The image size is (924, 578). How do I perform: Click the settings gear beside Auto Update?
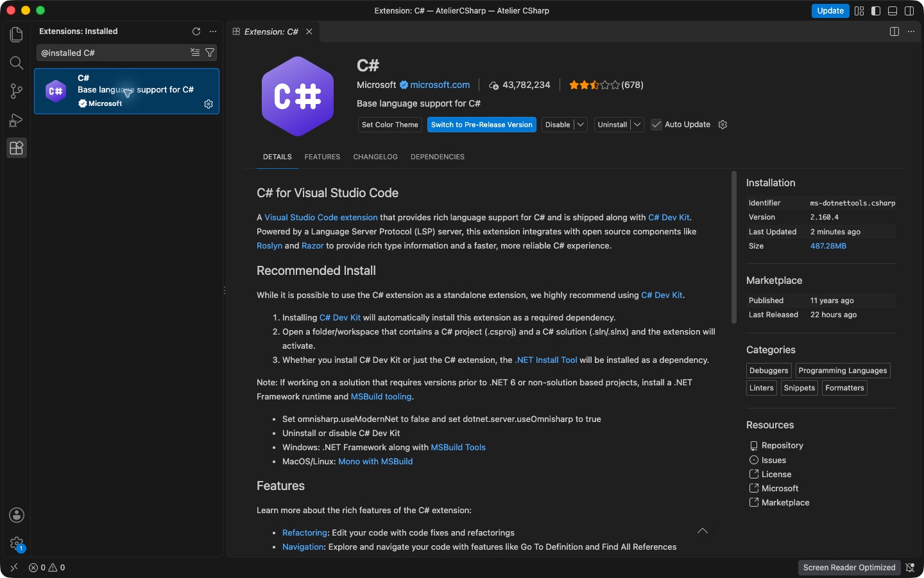click(723, 125)
